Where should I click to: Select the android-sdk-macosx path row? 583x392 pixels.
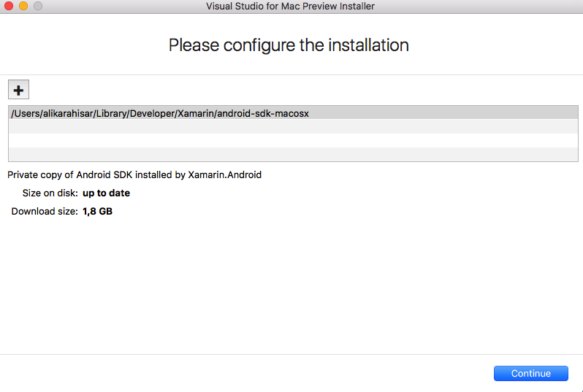(x=293, y=113)
